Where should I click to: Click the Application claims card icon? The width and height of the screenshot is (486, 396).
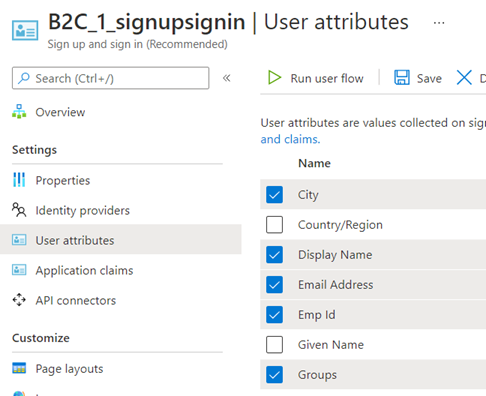point(19,270)
